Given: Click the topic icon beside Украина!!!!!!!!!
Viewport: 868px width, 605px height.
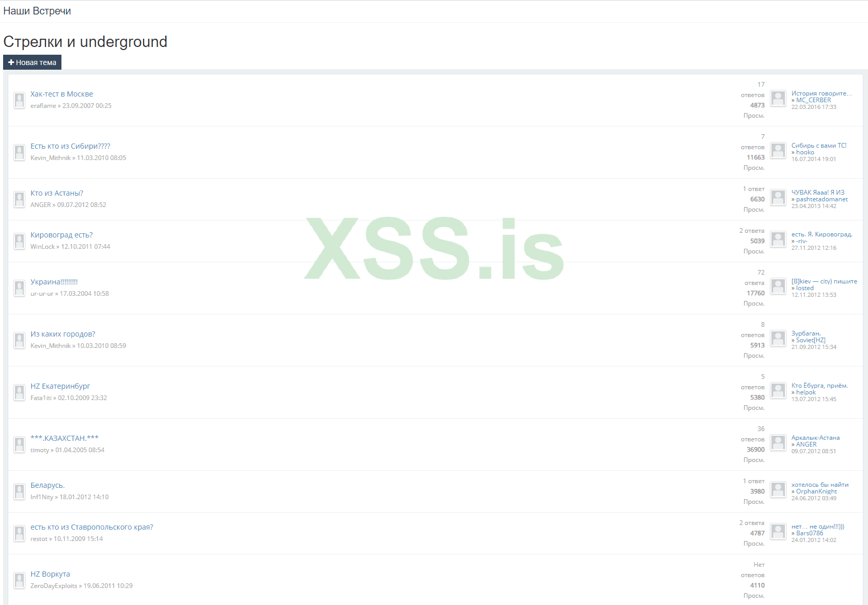Looking at the screenshot, I should [x=19, y=288].
